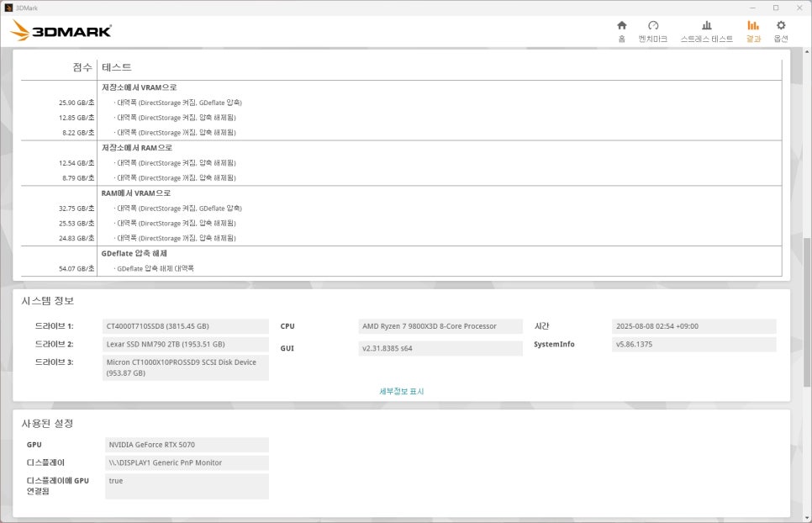The height and width of the screenshot is (523, 812).
Task: Click the AMD Ryzen 7 9800X3D value
Action: tap(440, 326)
